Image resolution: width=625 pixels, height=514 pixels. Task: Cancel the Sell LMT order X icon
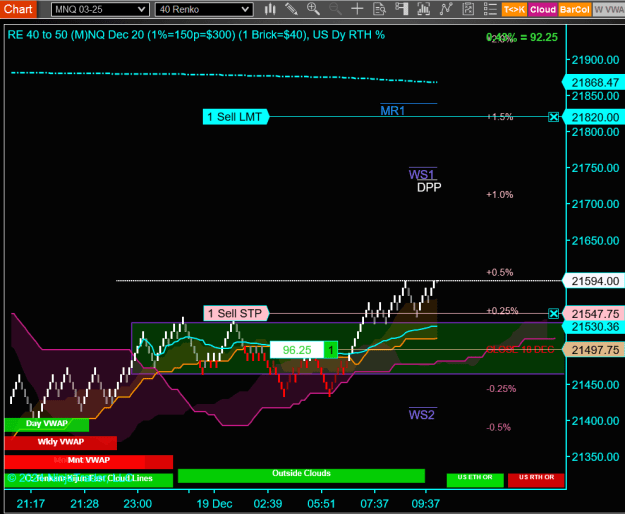pos(554,117)
